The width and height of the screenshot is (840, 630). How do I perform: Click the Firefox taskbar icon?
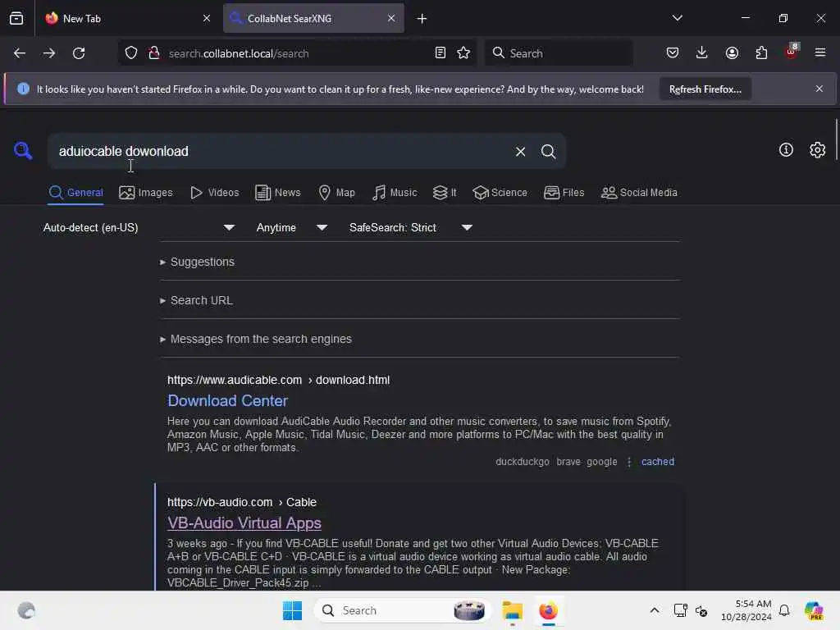point(548,610)
